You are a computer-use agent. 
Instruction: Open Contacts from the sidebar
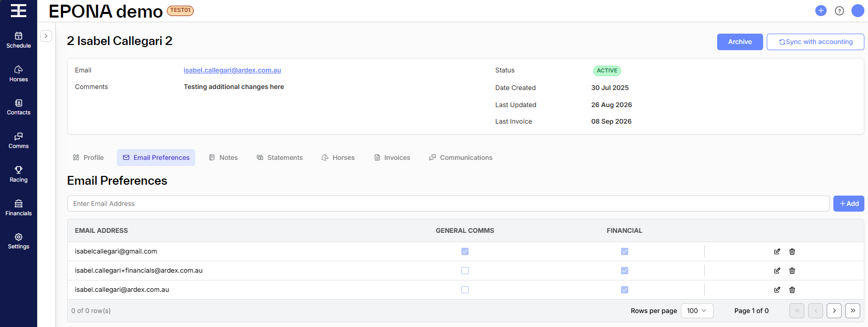[19, 107]
